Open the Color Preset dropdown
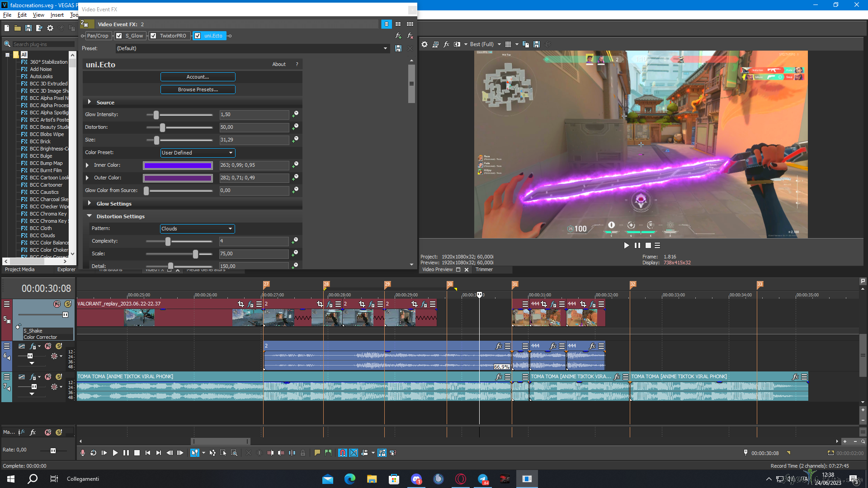The width and height of the screenshot is (868, 488). [198, 153]
